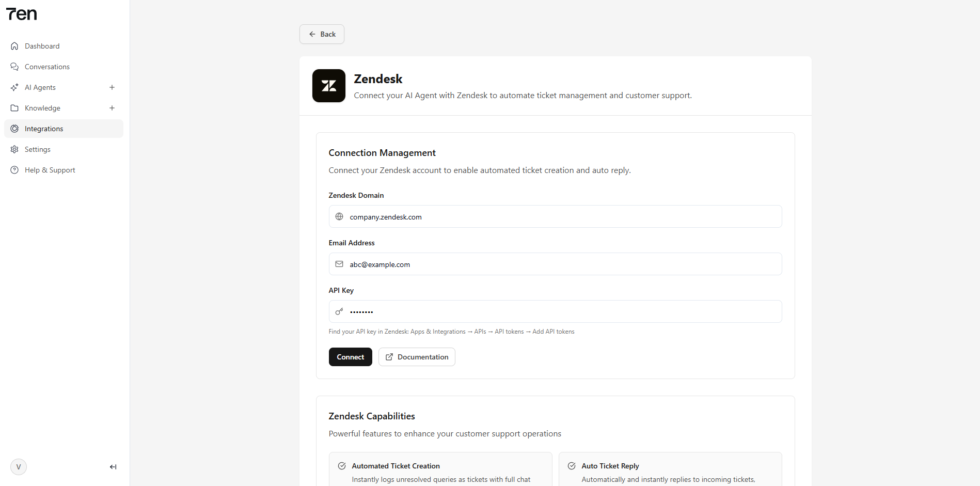980x486 pixels.
Task: Open Help & Support
Action: [50, 170]
